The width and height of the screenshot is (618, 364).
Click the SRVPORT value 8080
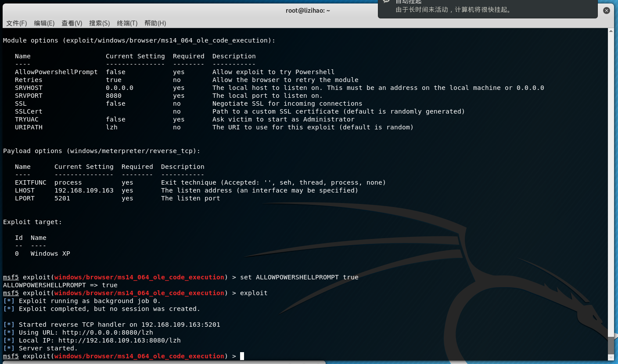(114, 96)
